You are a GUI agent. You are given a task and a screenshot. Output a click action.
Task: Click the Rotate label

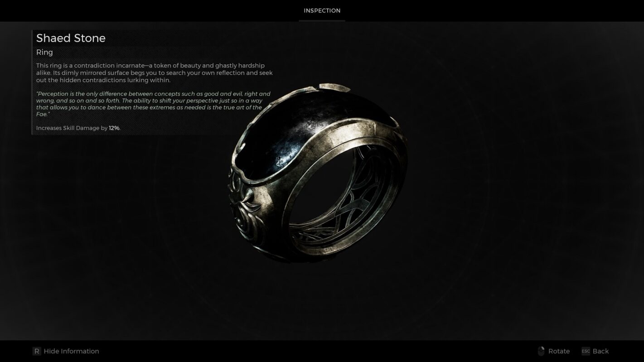coord(559,351)
